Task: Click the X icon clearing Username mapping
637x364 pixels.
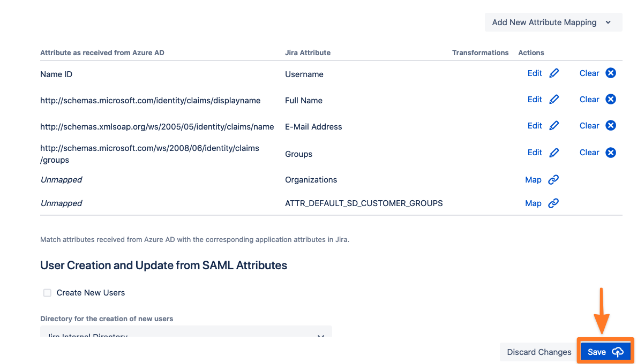Action: coord(611,73)
